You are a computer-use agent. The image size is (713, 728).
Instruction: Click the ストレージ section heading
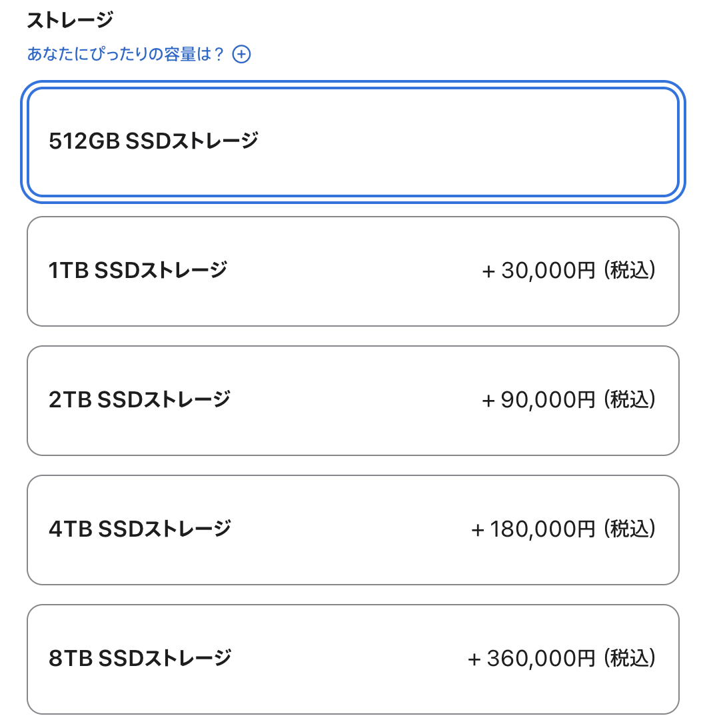[70, 21]
